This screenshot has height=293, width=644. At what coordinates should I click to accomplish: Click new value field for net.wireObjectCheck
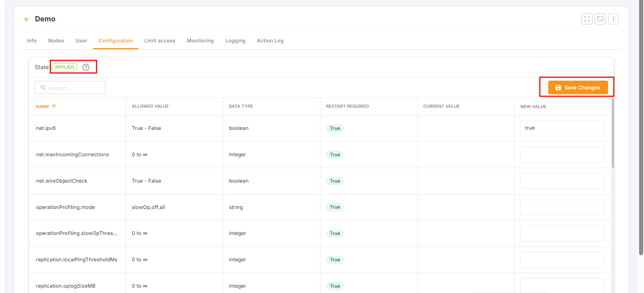point(562,181)
